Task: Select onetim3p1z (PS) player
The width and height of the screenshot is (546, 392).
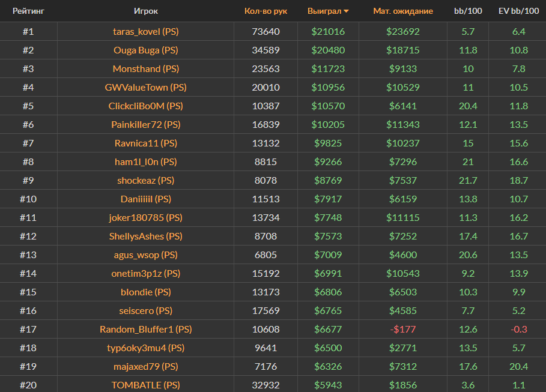Action: tap(145, 273)
